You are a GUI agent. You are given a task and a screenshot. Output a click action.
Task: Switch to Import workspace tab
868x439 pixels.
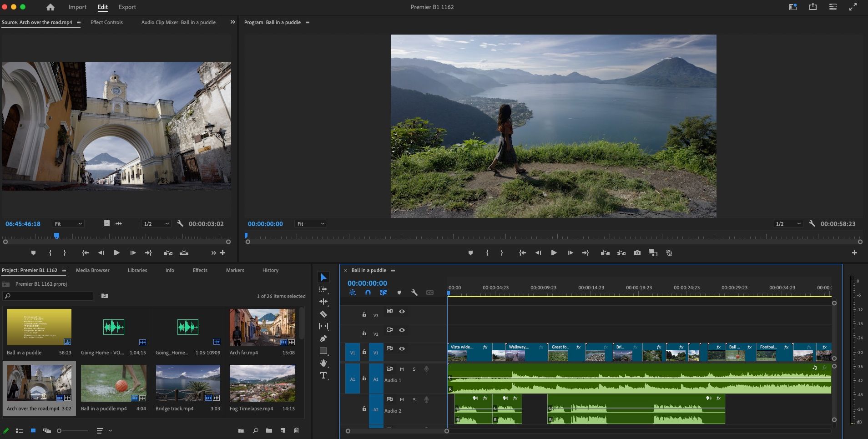(x=77, y=7)
